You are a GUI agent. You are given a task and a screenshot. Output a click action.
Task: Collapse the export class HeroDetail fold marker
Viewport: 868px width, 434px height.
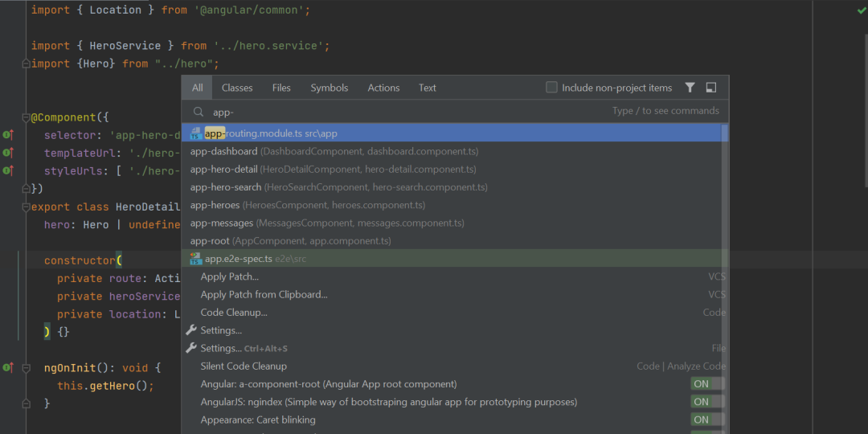[26, 207]
